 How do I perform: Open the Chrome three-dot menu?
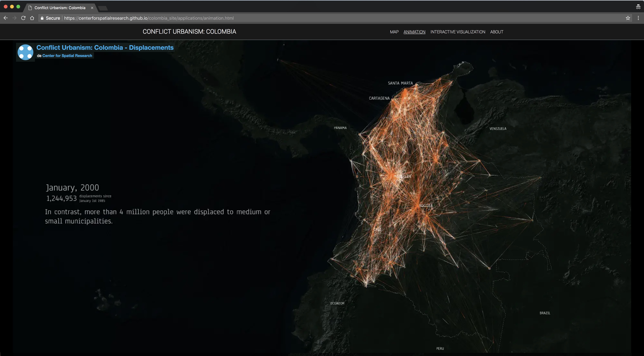(638, 18)
